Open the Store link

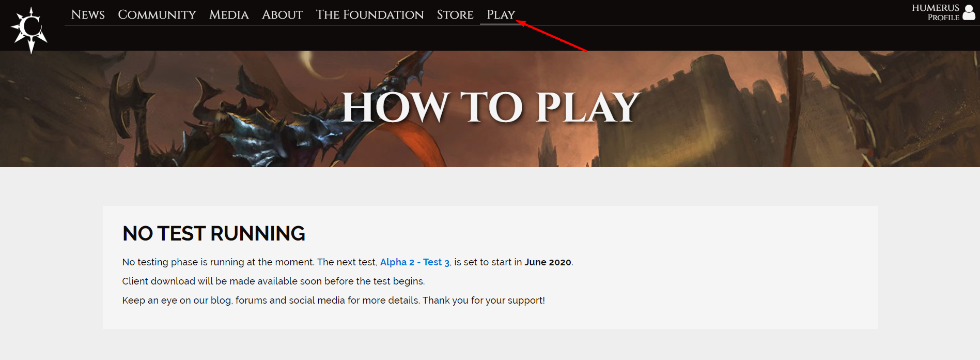click(455, 14)
